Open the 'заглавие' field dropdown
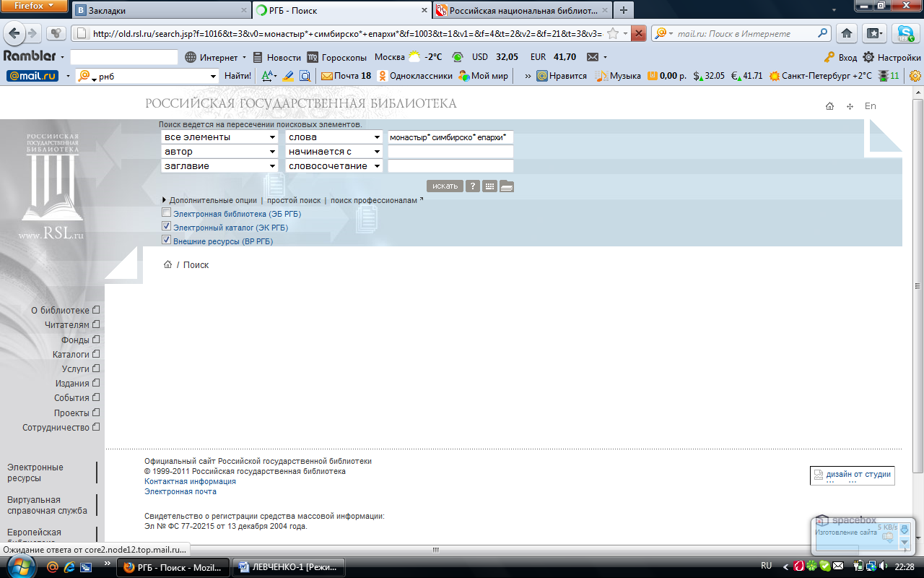Screen dimensions: 924x578 pos(219,166)
